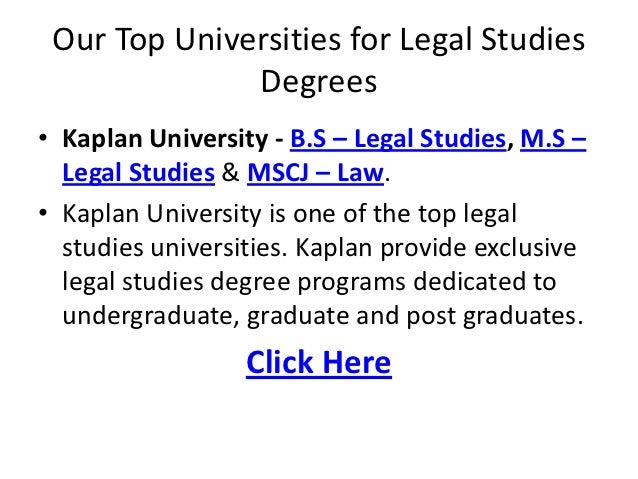Click the line 'Kaplan University is one of the top legal'
Viewport: 638px width, 479px height.
click(x=289, y=213)
